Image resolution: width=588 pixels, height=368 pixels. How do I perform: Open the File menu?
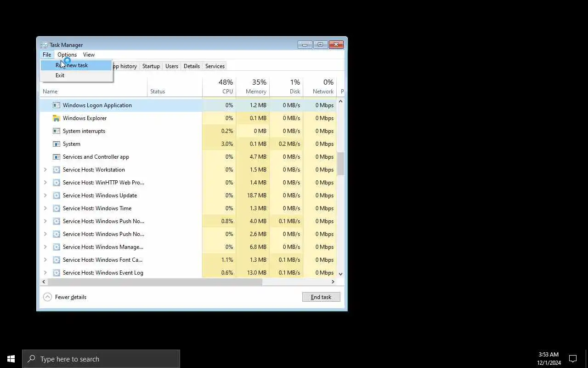47,55
